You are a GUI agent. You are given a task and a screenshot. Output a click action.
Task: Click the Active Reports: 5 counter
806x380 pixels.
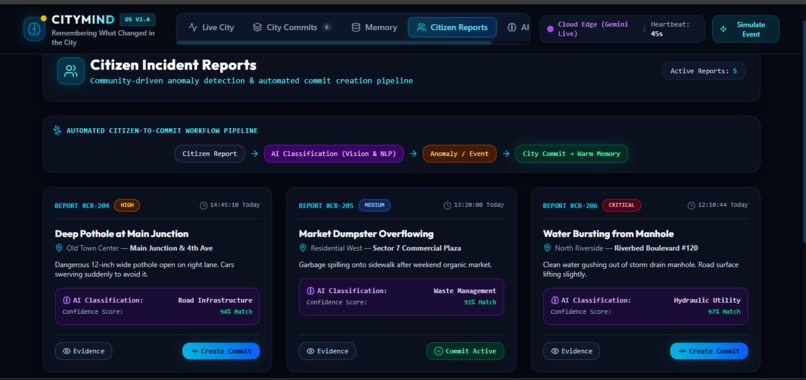tap(703, 71)
